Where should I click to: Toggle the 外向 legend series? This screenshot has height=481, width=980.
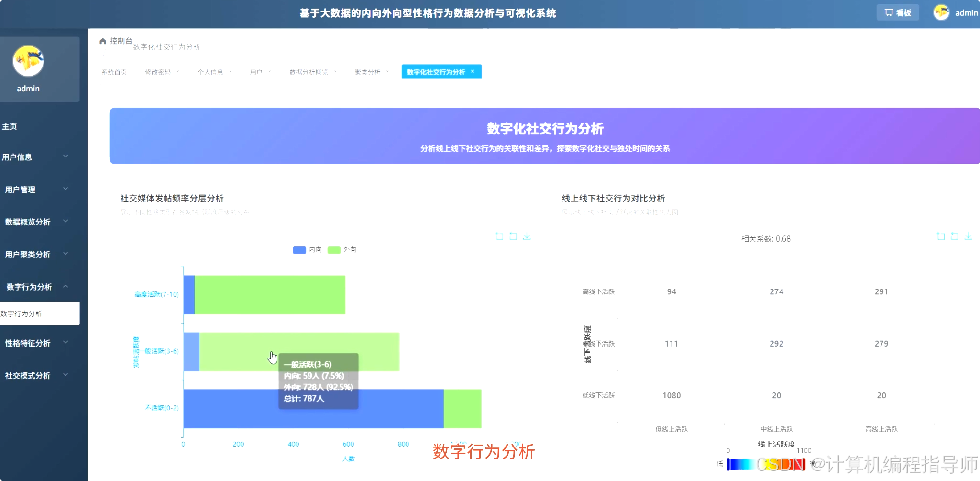pyautogui.click(x=342, y=250)
